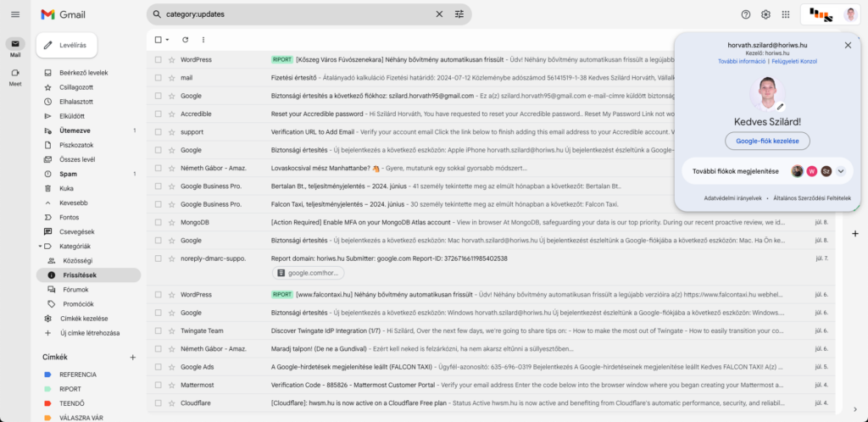The height and width of the screenshot is (422, 868).
Task: Clear the search query with X
Action: (439, 14)
